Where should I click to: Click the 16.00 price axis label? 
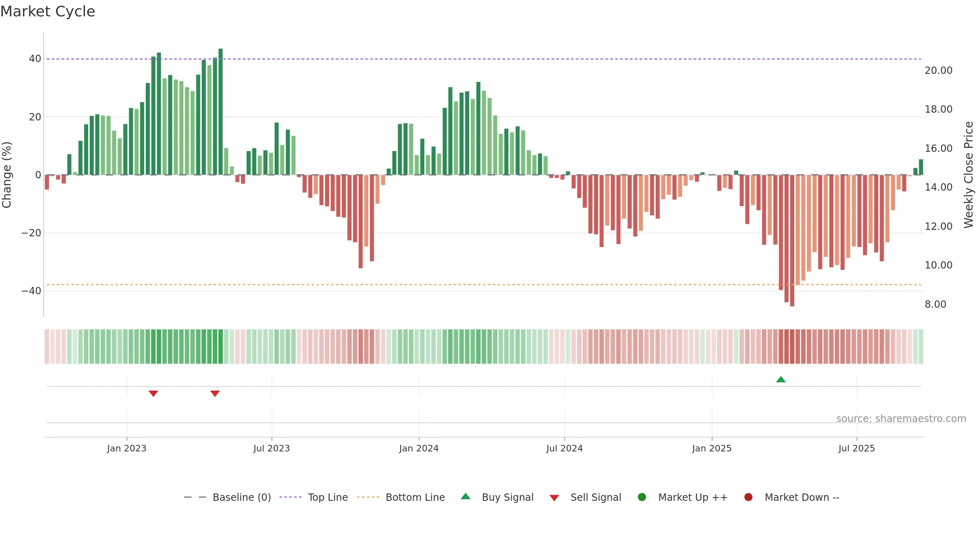(938, 149)
